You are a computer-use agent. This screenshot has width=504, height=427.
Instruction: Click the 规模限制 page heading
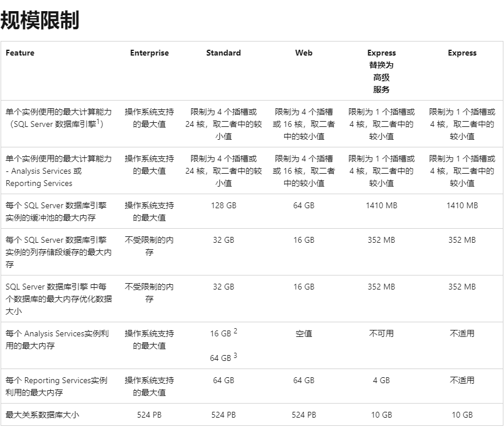[x=40, y=20]
